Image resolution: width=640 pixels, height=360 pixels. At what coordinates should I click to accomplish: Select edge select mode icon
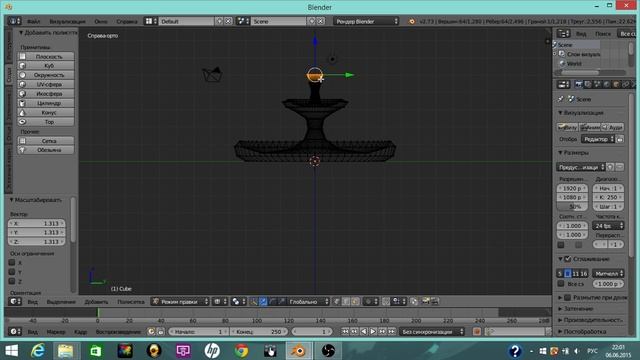[x=346, y=302]
